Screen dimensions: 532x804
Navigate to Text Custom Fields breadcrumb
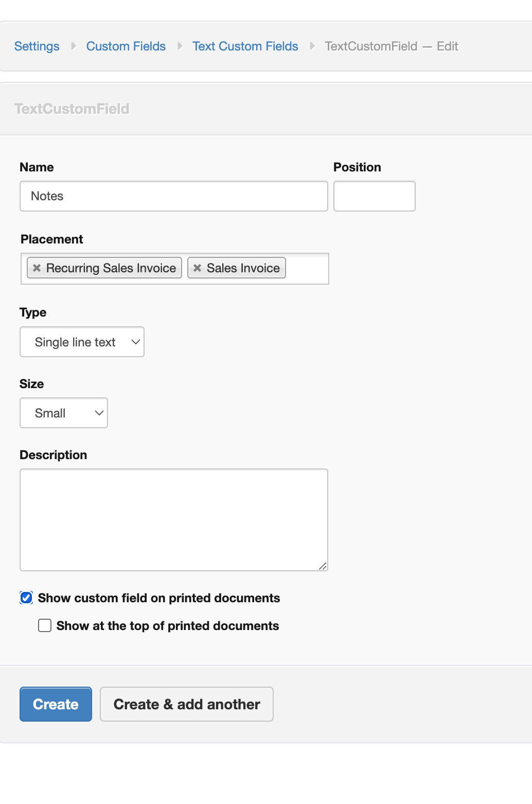coord(245,46)
